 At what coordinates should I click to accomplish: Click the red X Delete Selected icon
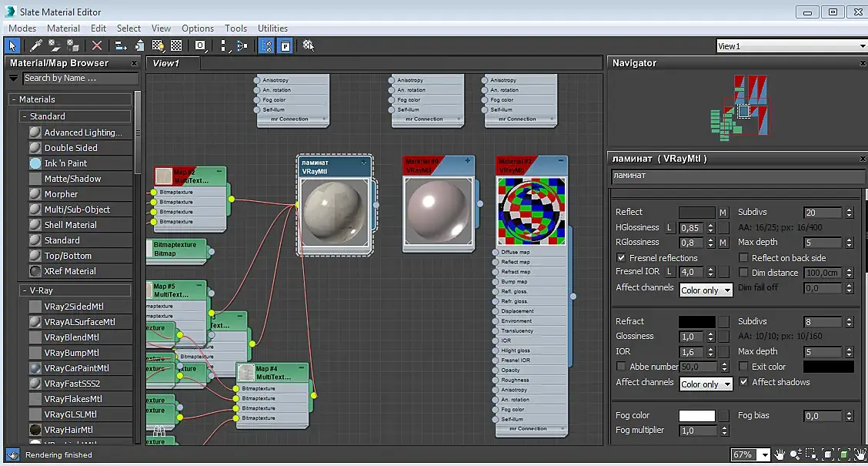tap(97, 46)
